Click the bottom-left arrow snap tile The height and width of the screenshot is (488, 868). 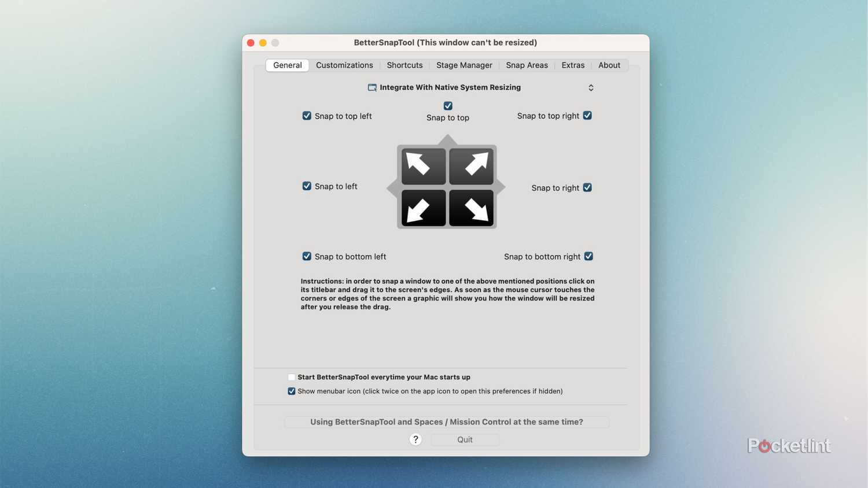424,208
